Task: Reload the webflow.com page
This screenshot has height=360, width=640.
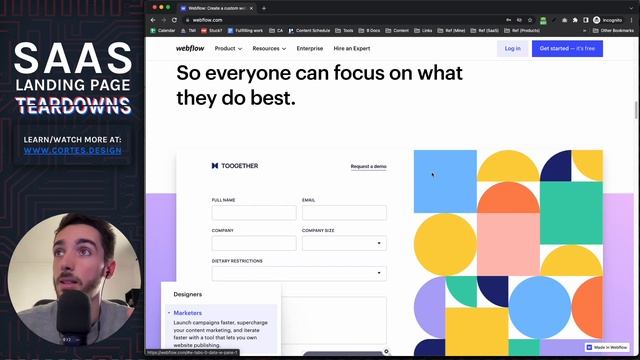Action: 174,20
